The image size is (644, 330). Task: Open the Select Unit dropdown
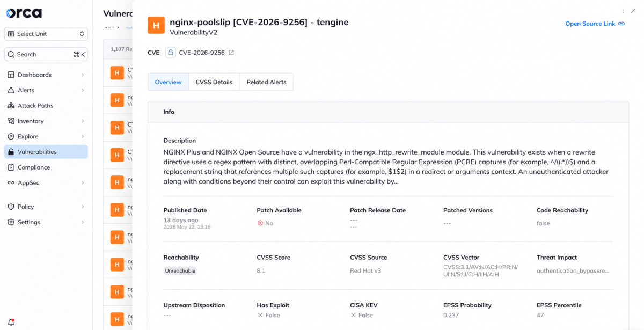pyautogui.click(x=46, y=34)
